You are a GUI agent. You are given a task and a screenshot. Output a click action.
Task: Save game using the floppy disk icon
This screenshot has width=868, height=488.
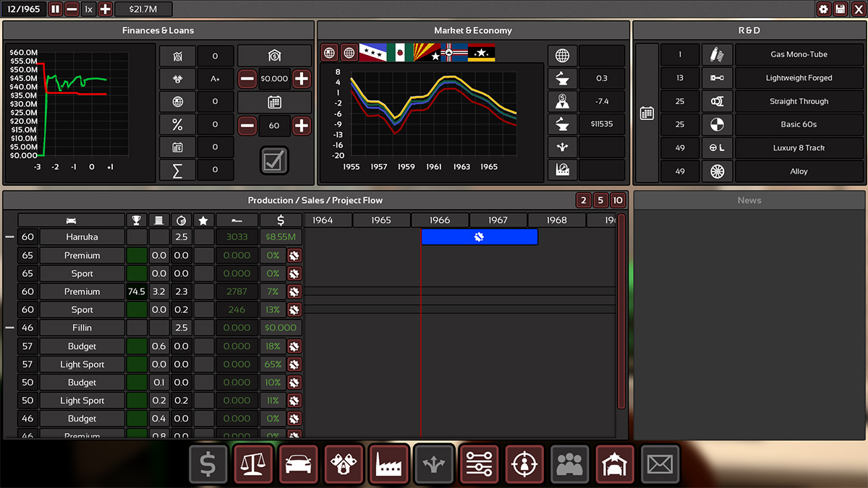pyautogui.click(x=841, y=9)
